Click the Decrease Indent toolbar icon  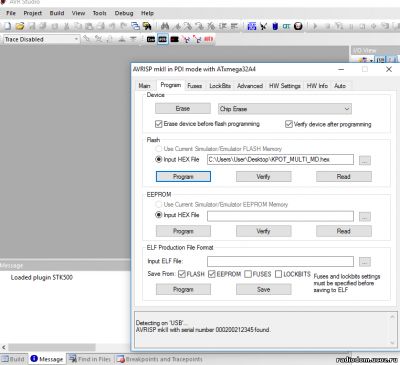(223, 26)
